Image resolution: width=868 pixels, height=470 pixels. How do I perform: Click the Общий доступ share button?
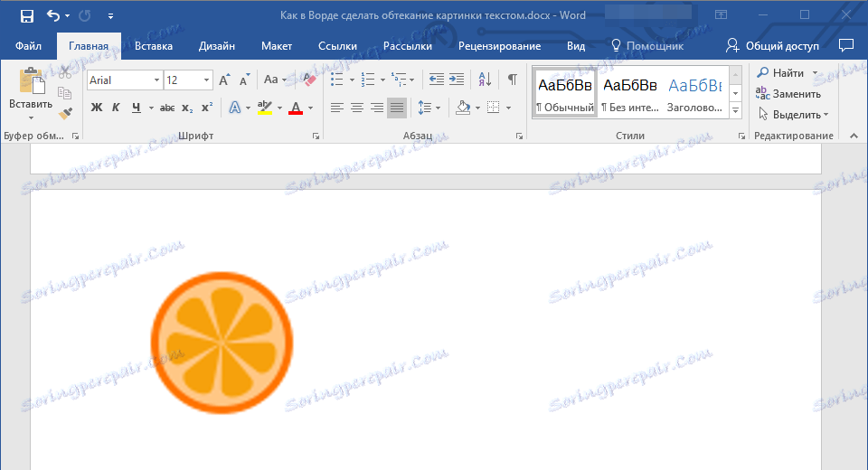pyautogui.click(x=772, y=46)
